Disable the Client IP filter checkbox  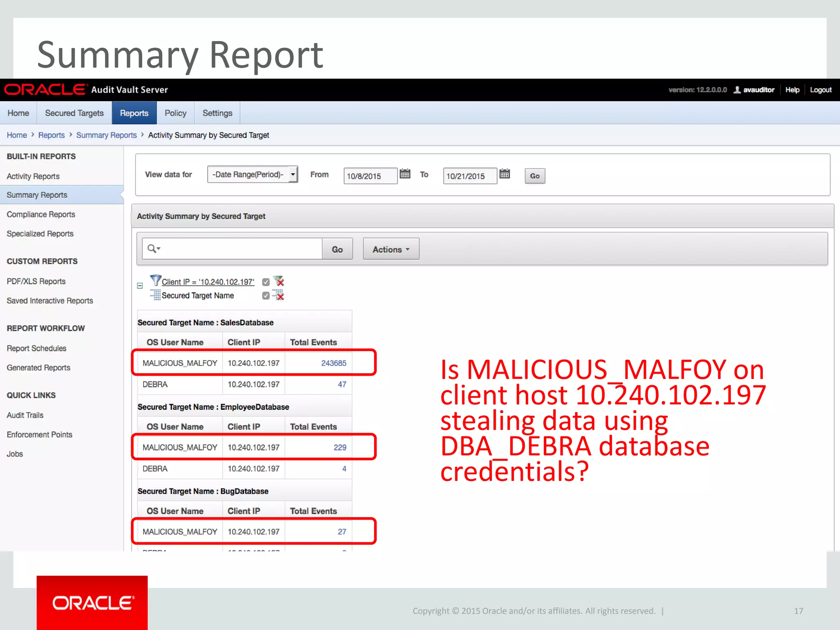tap(266, 282)
